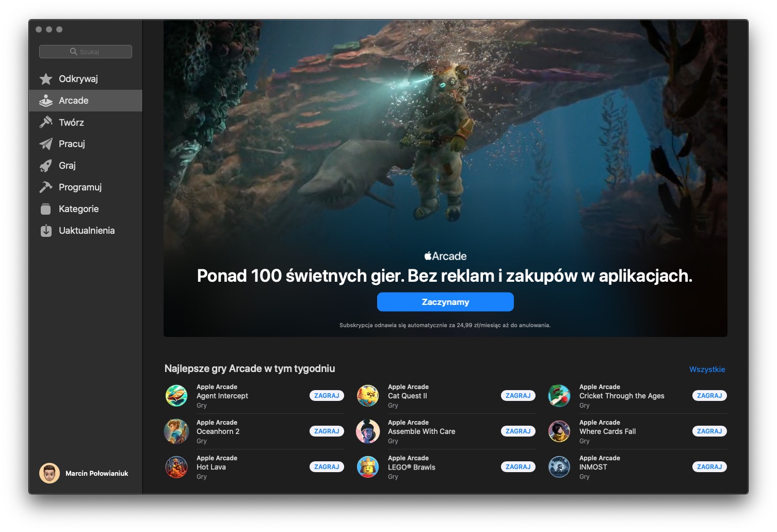The image size is (777, 532).
Task: Click Marcin Połowianiuk profile avatar
Action: pyautogui.click(x=50, y=473)
